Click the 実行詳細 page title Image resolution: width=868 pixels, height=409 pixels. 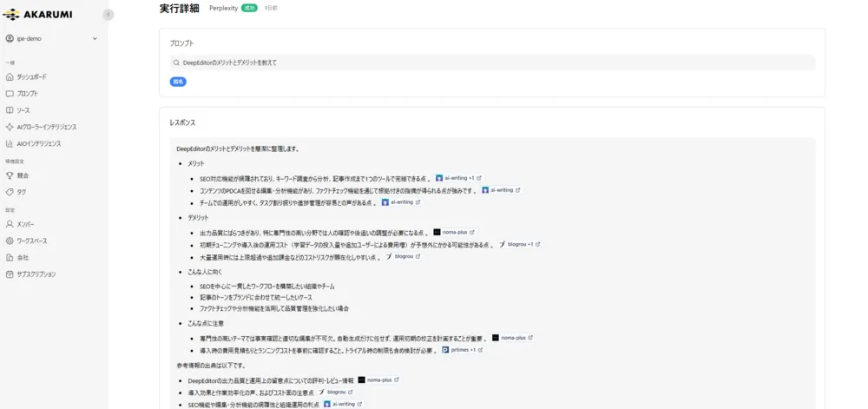pos(179,9)
